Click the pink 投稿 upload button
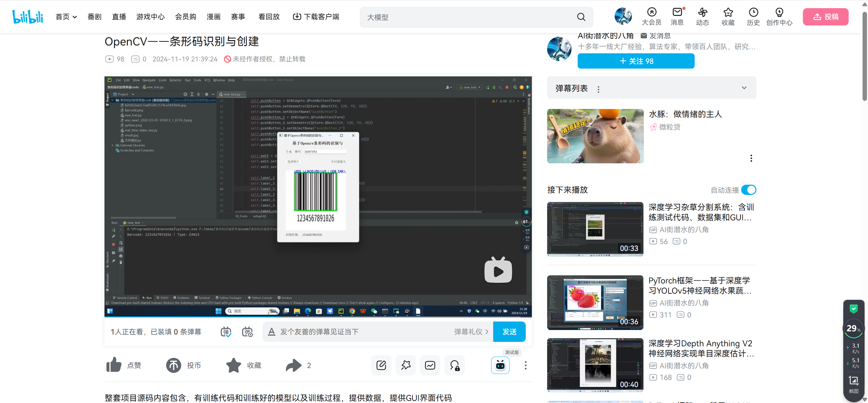The height and width of the screenshot is (403, 868). tap(825, 17)
